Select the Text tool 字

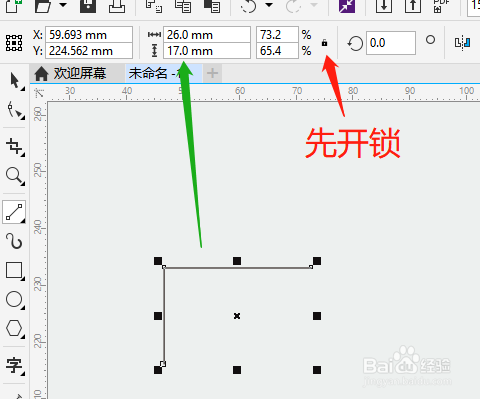15,366
